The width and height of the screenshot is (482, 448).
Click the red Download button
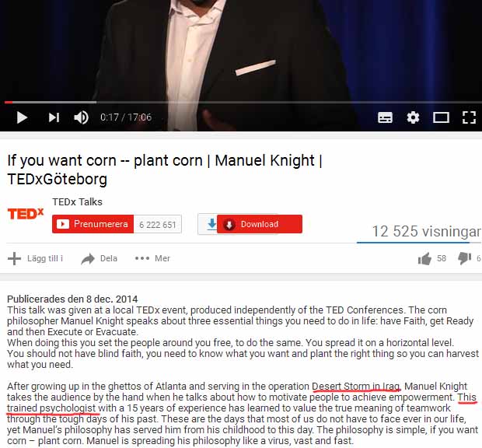pyautogui.click(x=260, y=224)
